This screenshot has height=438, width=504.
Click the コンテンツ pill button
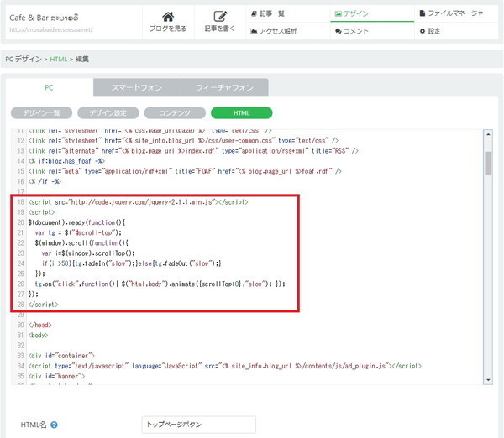click(175, 113)
